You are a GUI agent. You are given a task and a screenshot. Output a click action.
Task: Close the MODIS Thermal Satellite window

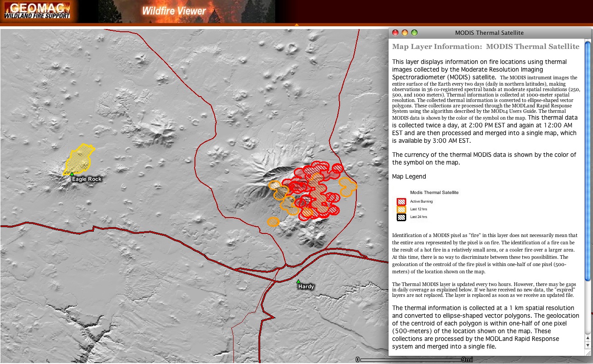click(x=395, y=33)
